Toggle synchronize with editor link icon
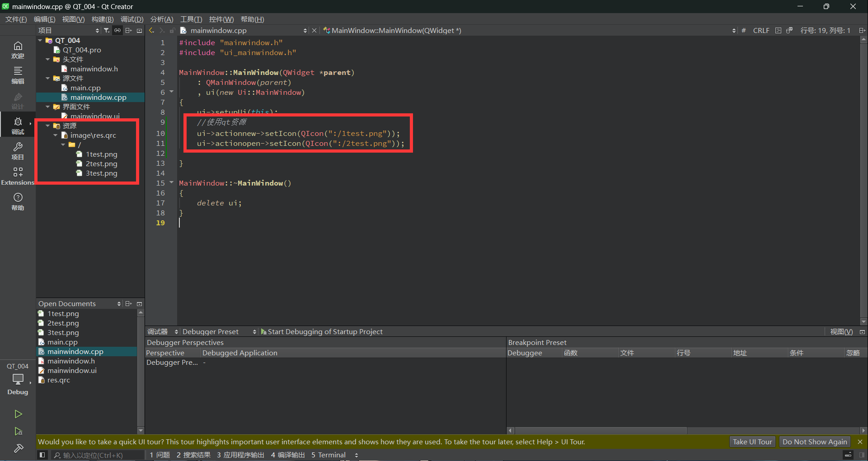 (117, 30)
